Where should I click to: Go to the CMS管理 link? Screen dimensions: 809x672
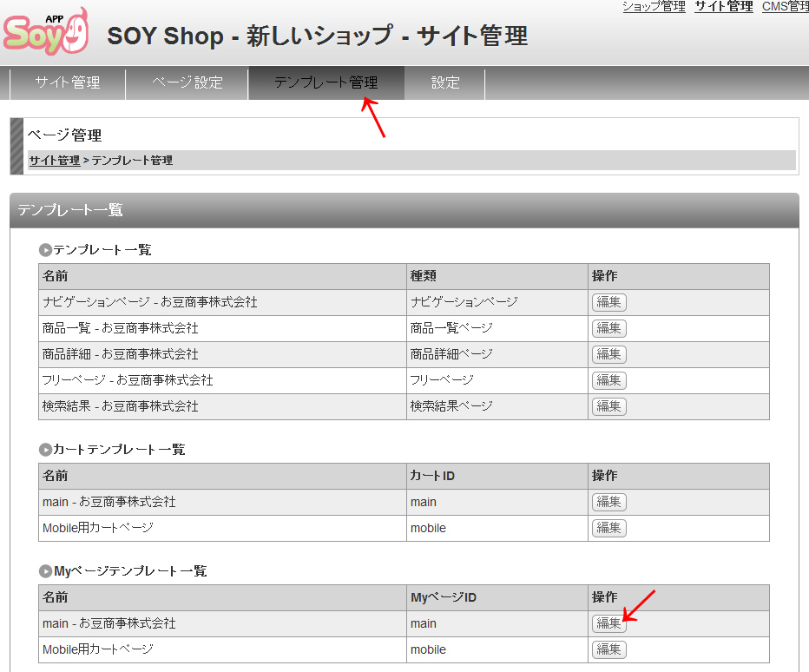pos(786,6)
